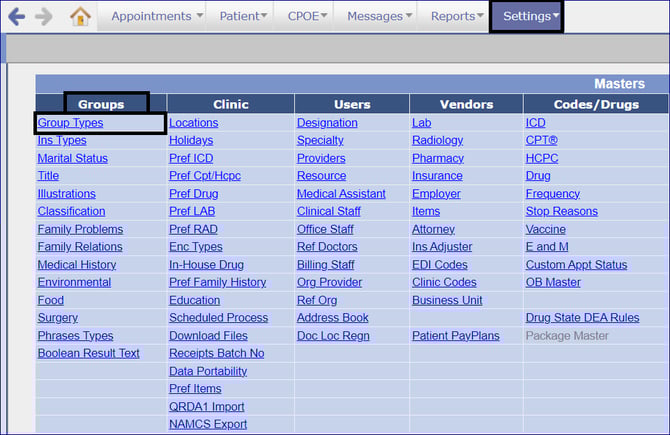Screen dimensions: 670x435
Task: Click the Patient PayPlans link
Action: (x=455, y=336)
